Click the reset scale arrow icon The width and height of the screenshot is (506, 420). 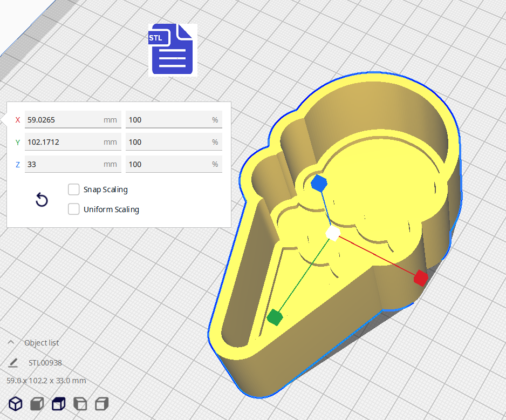[x=42, y=200]
